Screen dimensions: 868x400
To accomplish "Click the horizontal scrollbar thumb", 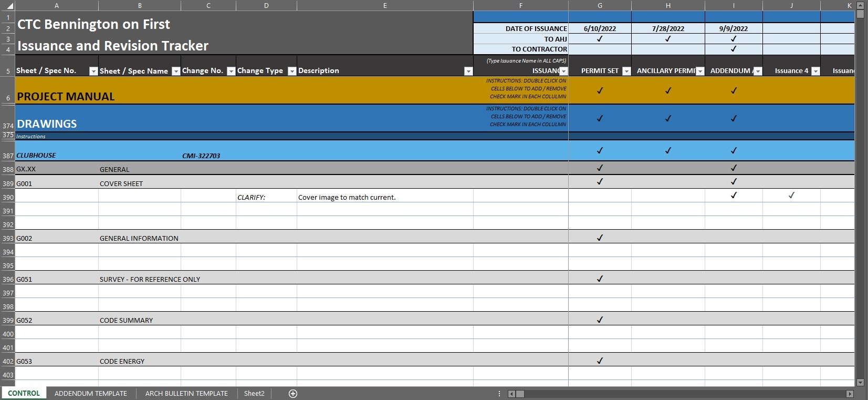I will click(520, 394).
